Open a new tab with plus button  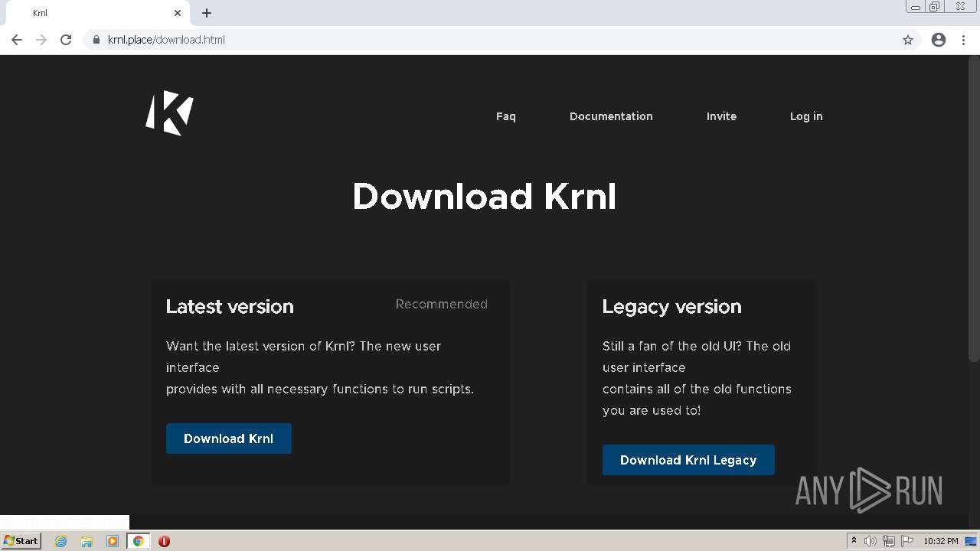[x=207, y=13]
